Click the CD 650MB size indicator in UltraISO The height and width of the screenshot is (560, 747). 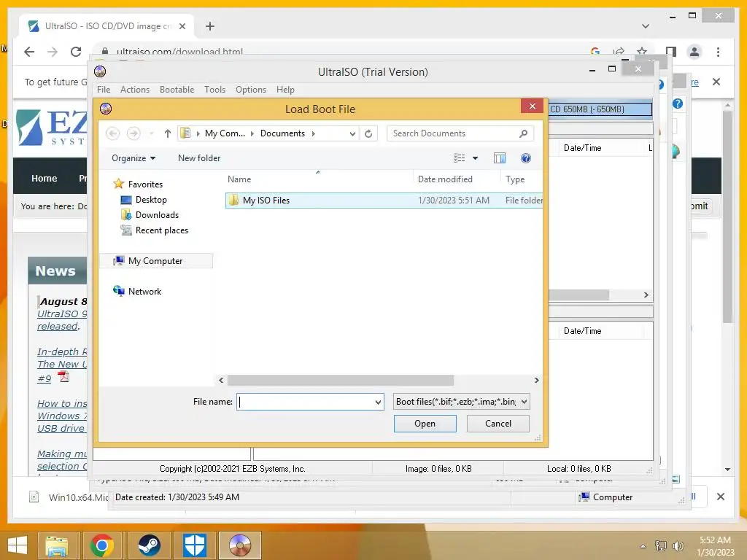[x=600, y=109]
